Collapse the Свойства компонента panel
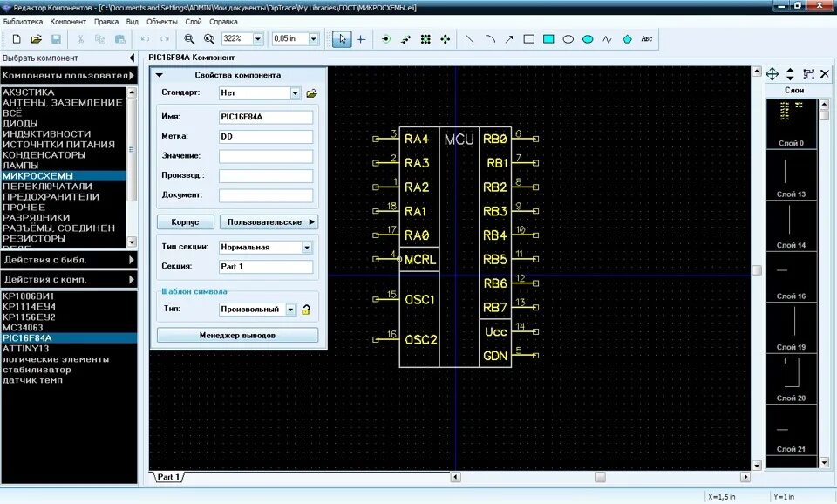 coord(159,75)
